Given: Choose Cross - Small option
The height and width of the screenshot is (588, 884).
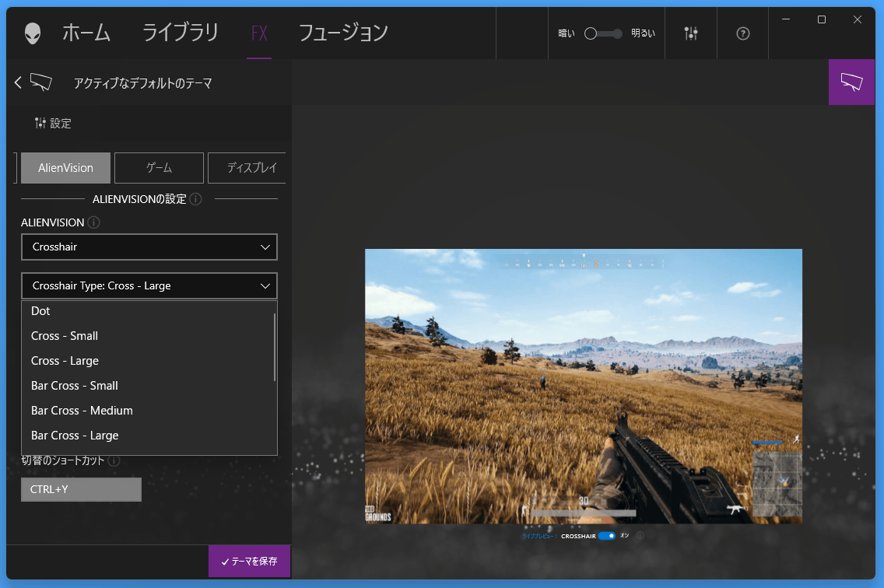Looking at the screenshot, I should [148, 336].
